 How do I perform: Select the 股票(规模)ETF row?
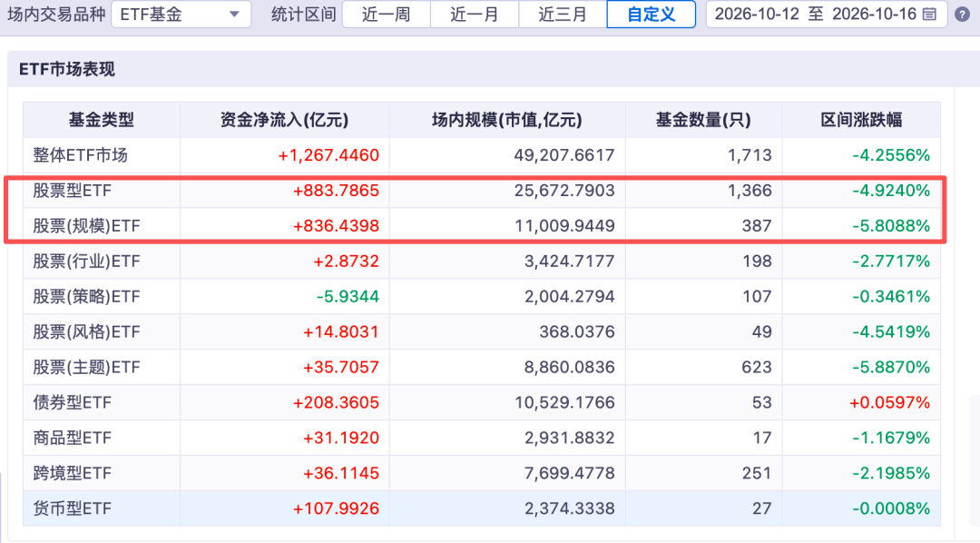(481, 225)
